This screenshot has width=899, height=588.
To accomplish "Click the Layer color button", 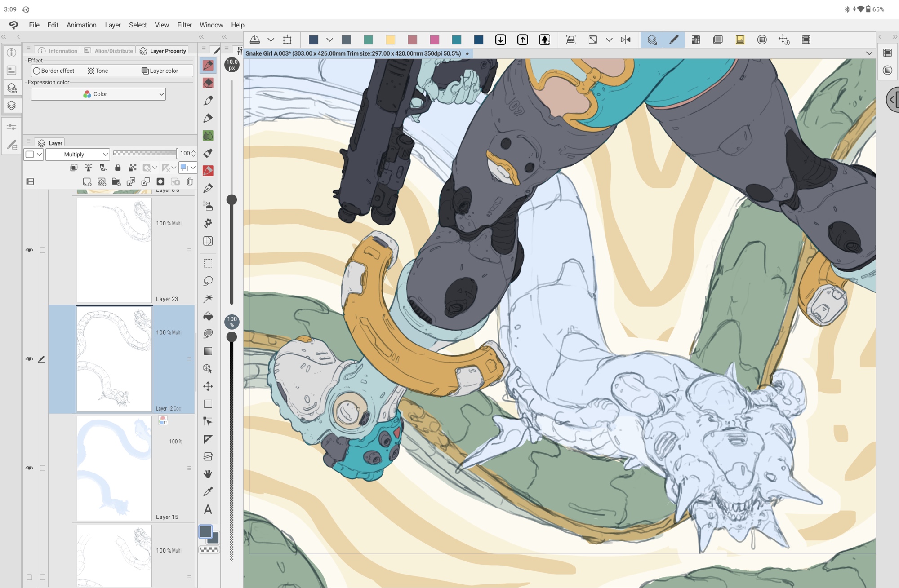I will (160, 71).
